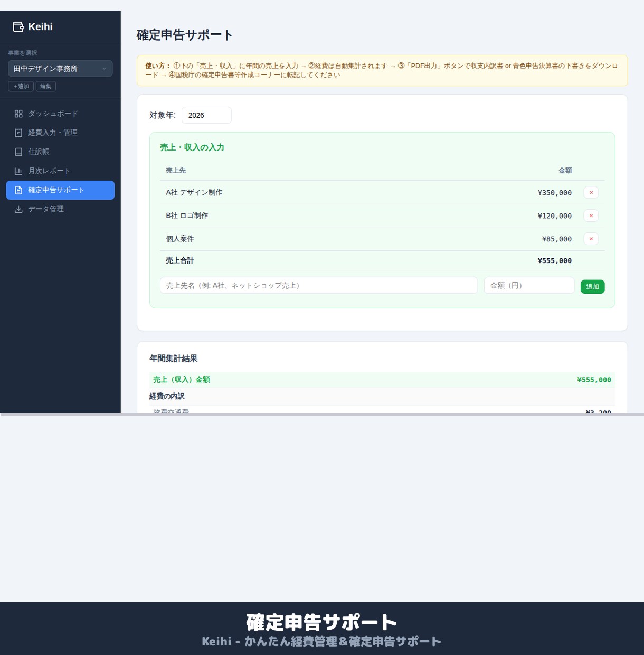Delete the A社 デザイン制作 sales row
The width and height of the screenshot is (644, 655).
591,193
